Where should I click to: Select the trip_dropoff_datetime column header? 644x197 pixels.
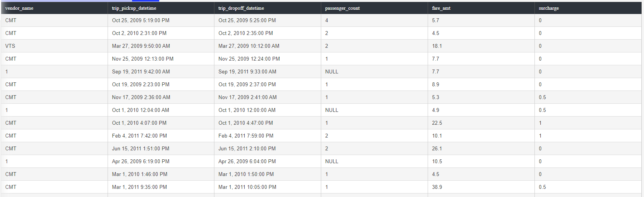coord(268,8)
